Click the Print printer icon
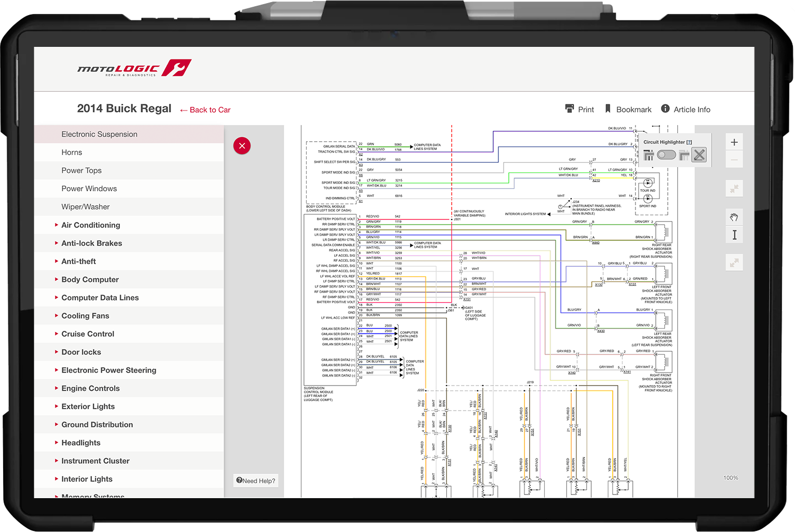795x532 pixels. [x=569, y=108]
